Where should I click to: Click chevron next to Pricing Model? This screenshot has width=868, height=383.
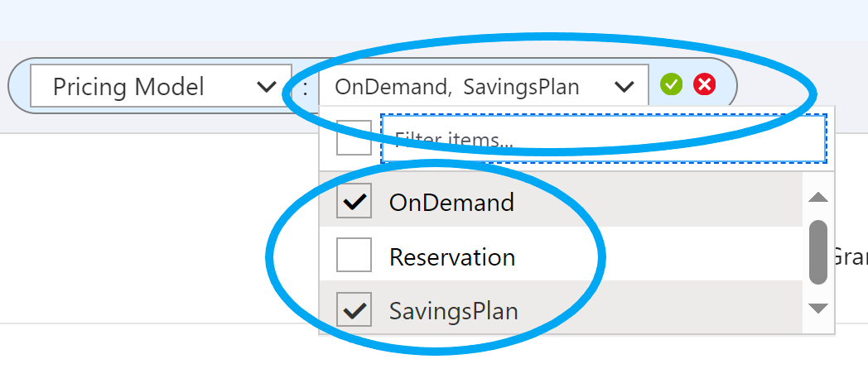268,87
